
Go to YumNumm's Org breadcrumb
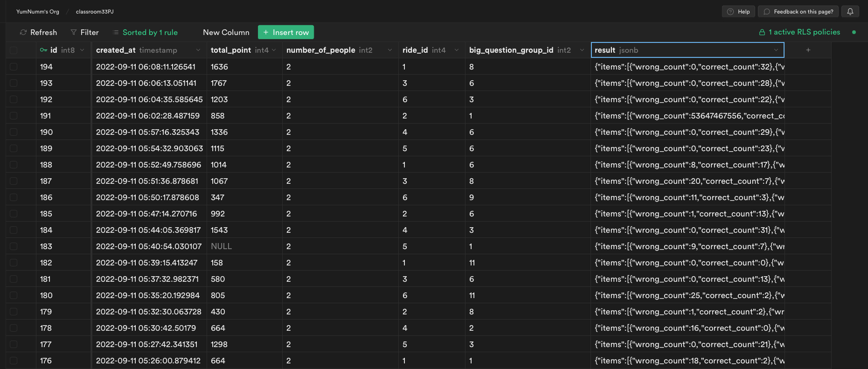[x=38, y=12]
